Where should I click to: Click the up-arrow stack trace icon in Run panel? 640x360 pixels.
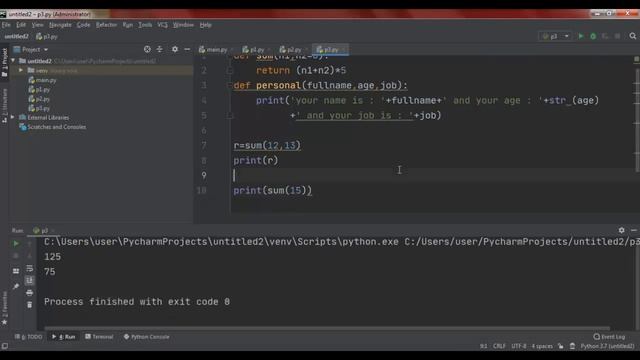[x=29, y=244]
